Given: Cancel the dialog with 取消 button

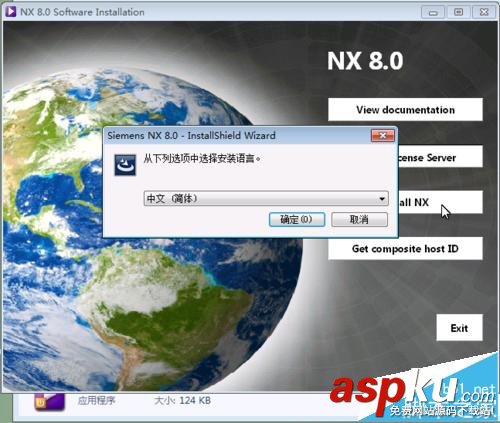Looking at the screenshot, I should click(359, 219).
